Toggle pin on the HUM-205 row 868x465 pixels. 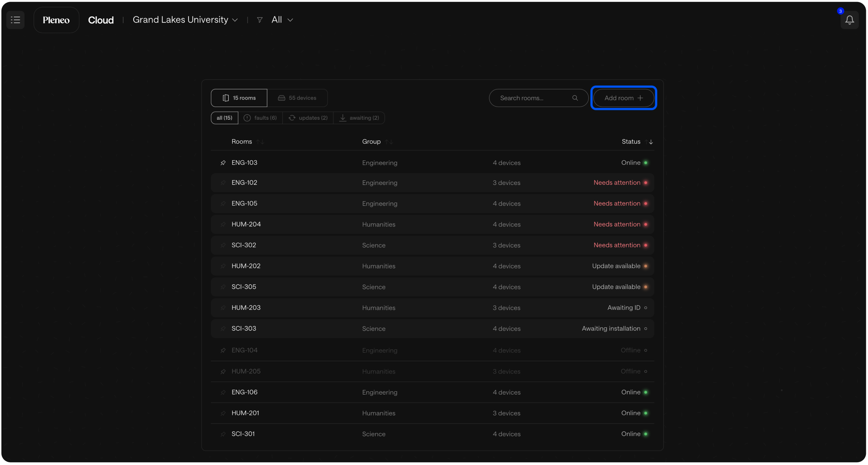coord(223,372)
